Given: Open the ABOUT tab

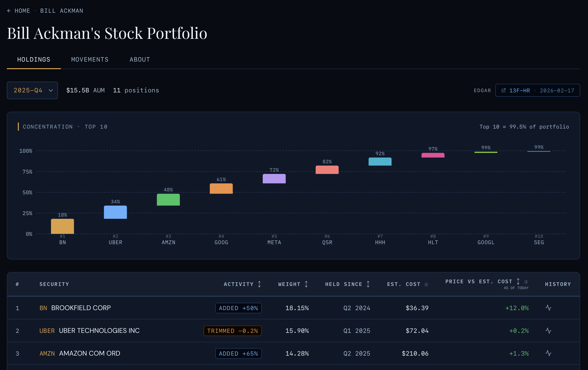Looking at the screenshot, I should [140, 59].
